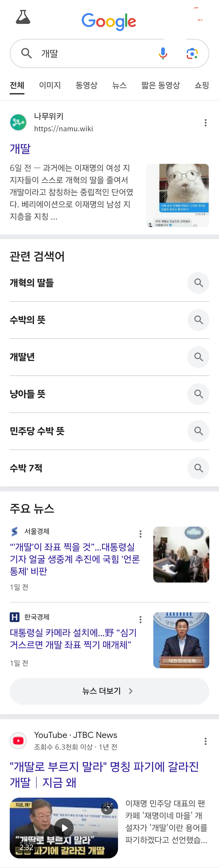Switch to the 뉴스 tab
The width and height of the screenshot is (219, 868).
pos(119,85)
